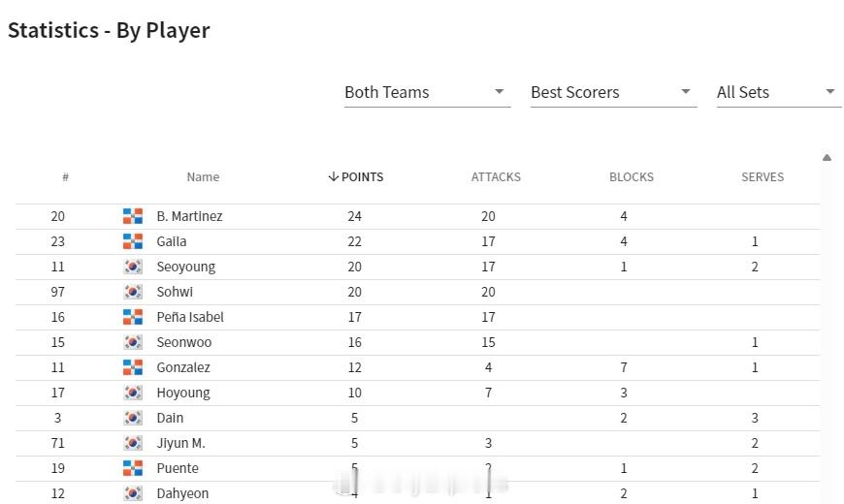Click the Korean flag beside Seoyoung
This screenshot has width=844, height=504.
point(132,267)
